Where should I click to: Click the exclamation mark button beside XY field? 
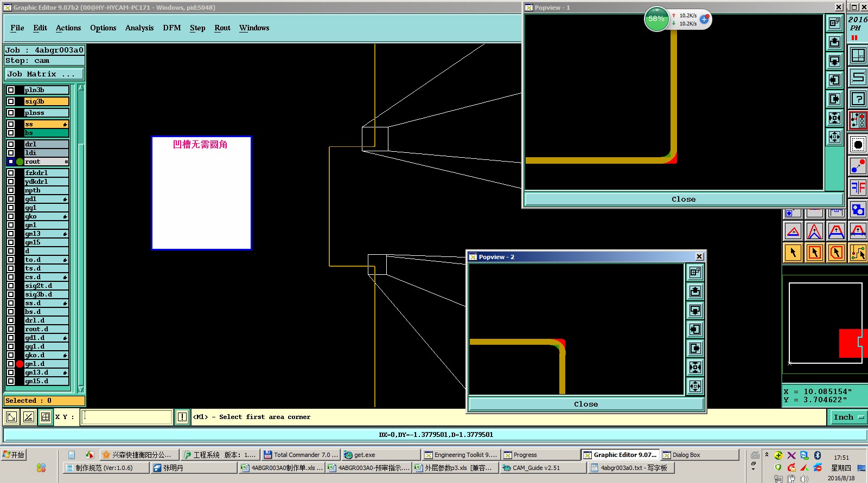pos(182,417)
